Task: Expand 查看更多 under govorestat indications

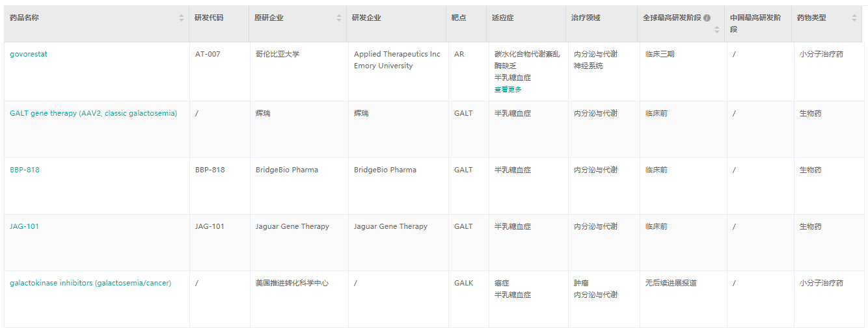Action: (x=508, y=90)
